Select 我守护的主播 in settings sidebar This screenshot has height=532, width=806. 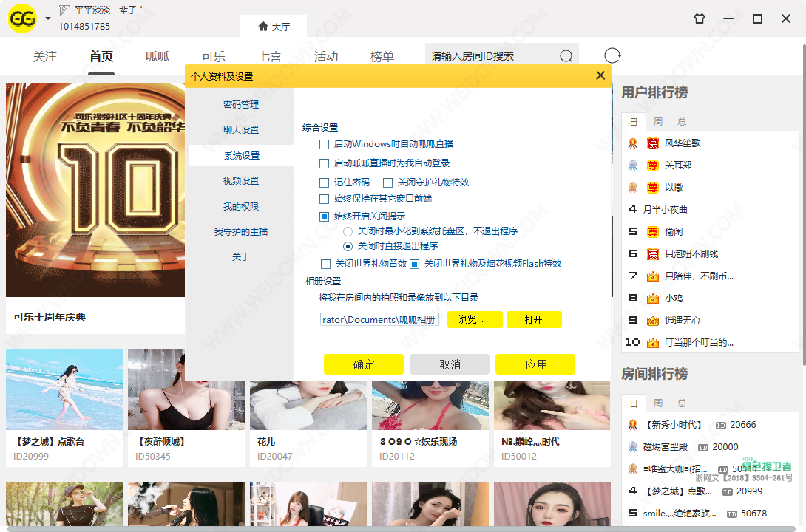click(241, 231)
